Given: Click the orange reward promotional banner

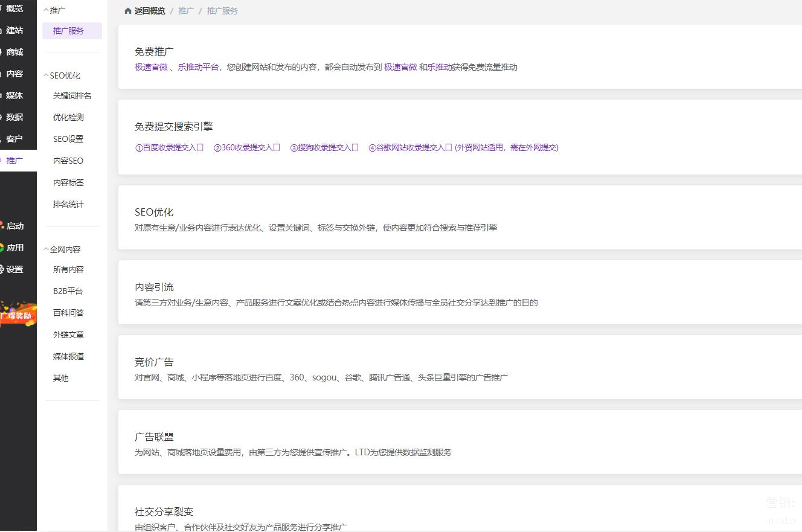Looking at the screenshot, I should tap(17, 315).
